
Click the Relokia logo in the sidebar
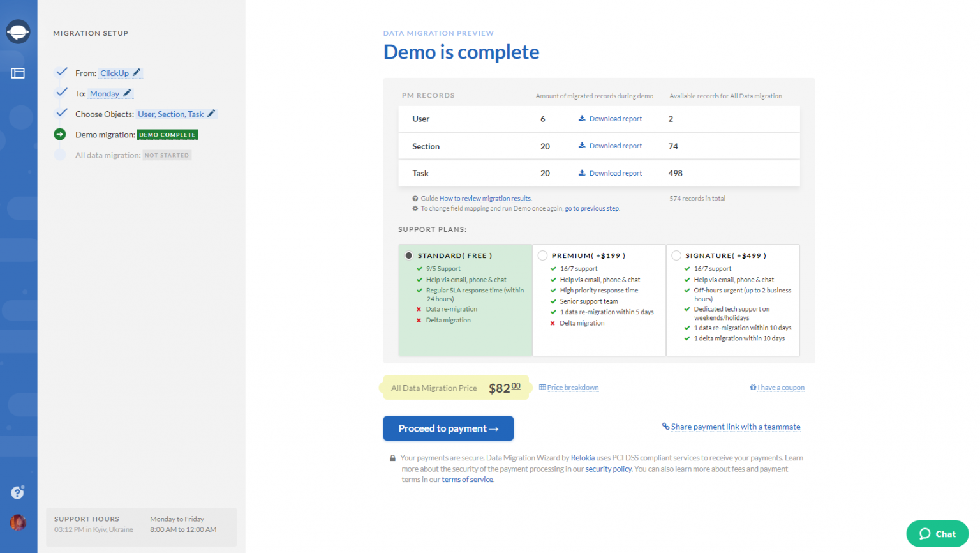pos(19,31)
